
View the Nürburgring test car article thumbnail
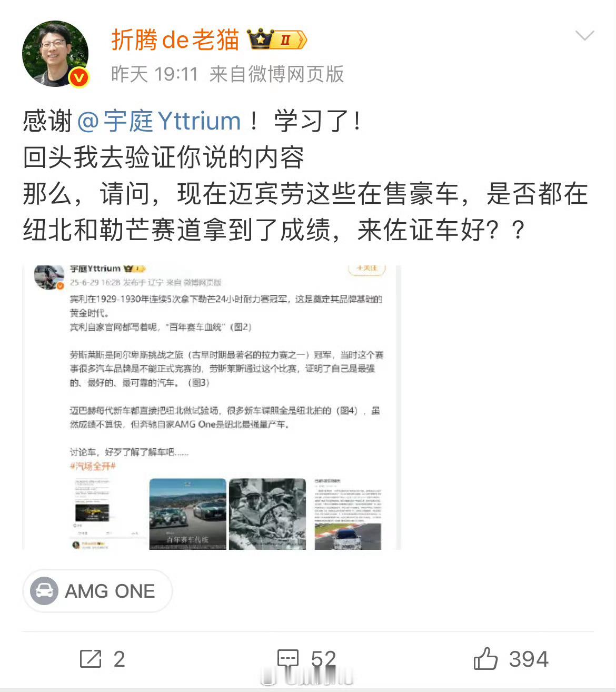pyautogui.click(x=347, y=514)
